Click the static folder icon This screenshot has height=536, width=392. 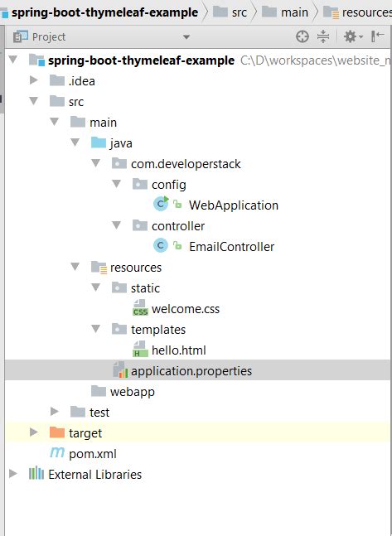click(119, 287)
